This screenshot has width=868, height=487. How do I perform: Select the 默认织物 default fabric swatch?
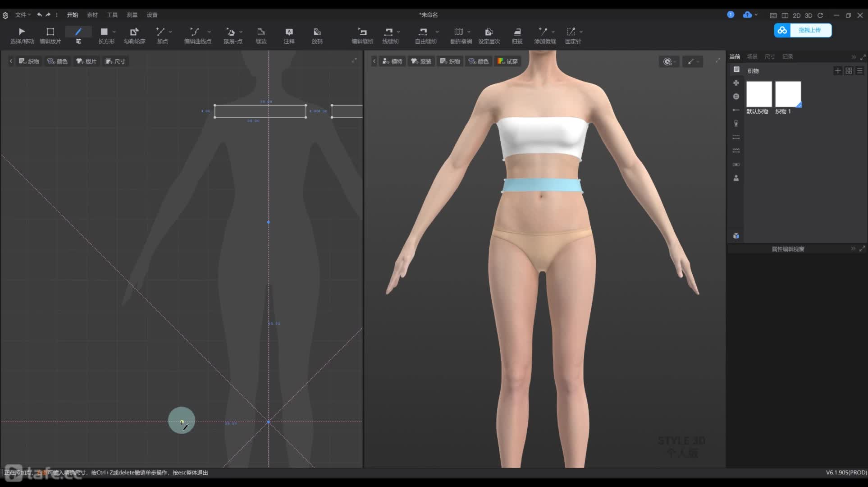759,94
